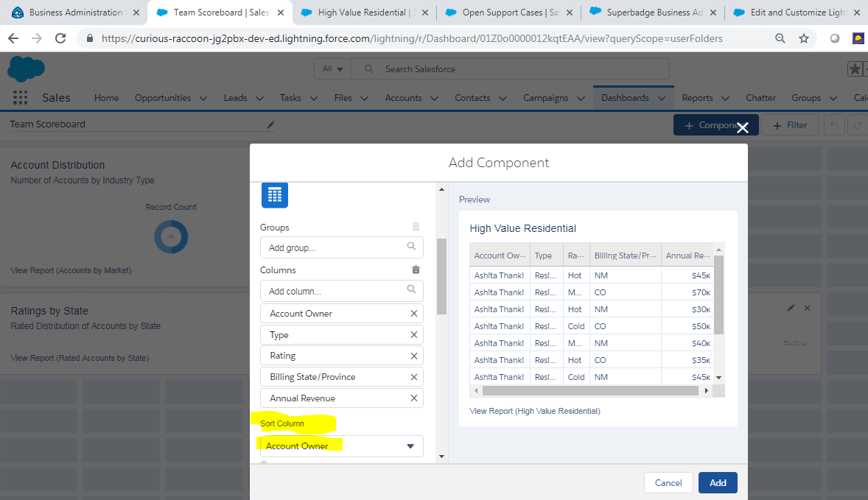Click the preview table horizontal scrollbar
The height and width of the screenshot is (500, 868).
click(x=589, y=390)
